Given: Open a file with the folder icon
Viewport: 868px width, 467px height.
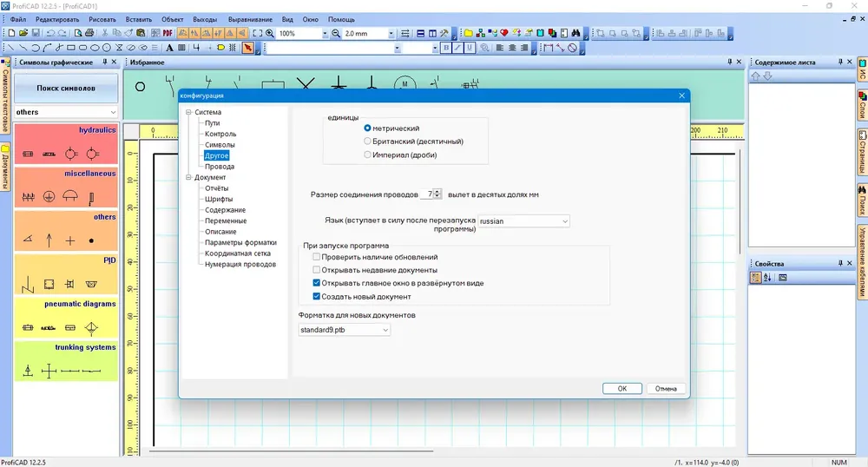Looking at the screenshot, I should tap(23, 33).
